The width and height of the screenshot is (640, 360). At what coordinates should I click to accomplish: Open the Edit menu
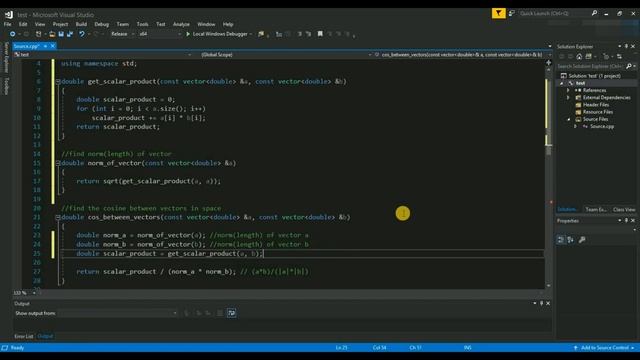(x=23, y=24)
